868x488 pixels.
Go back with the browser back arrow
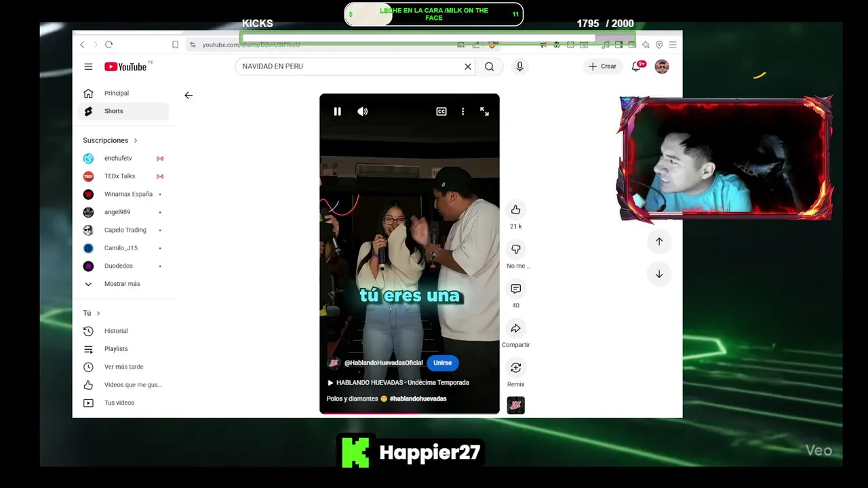tap(82, 45)
